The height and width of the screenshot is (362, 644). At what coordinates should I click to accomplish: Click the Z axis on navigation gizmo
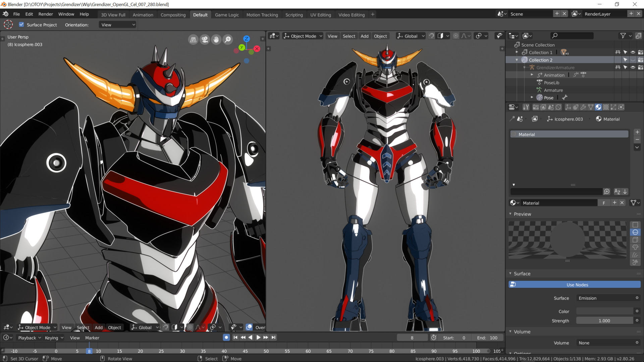coord(247,39)
